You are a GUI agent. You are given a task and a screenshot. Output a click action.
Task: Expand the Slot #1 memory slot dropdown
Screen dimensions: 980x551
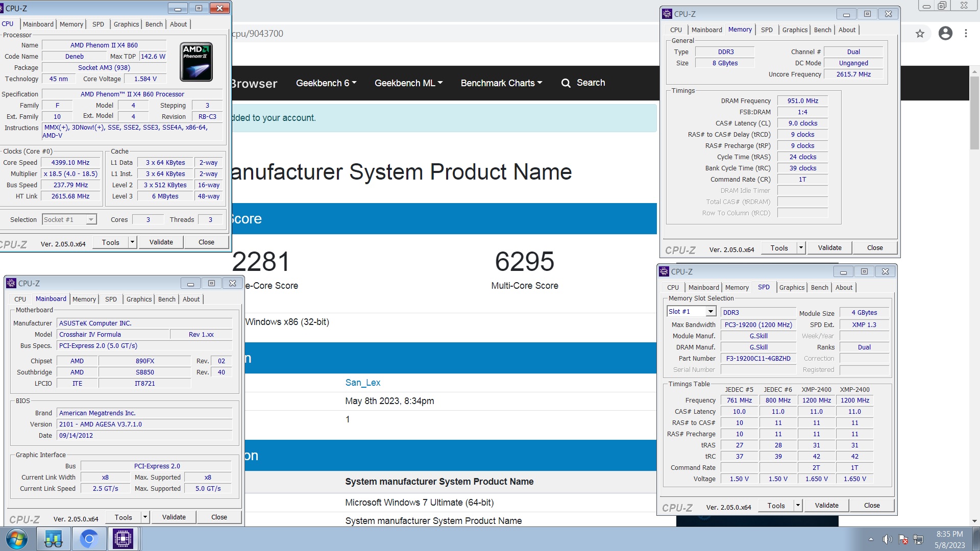click(x=710, y=312)
